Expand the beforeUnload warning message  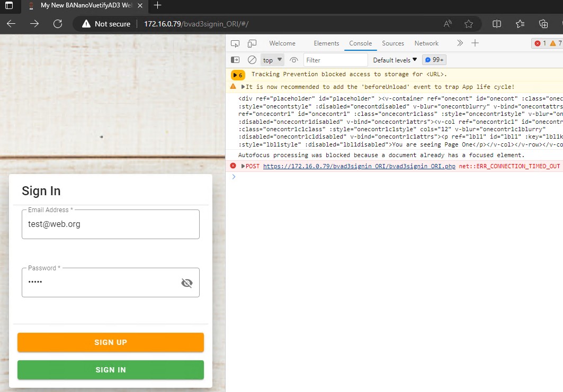tap(243, 87)
